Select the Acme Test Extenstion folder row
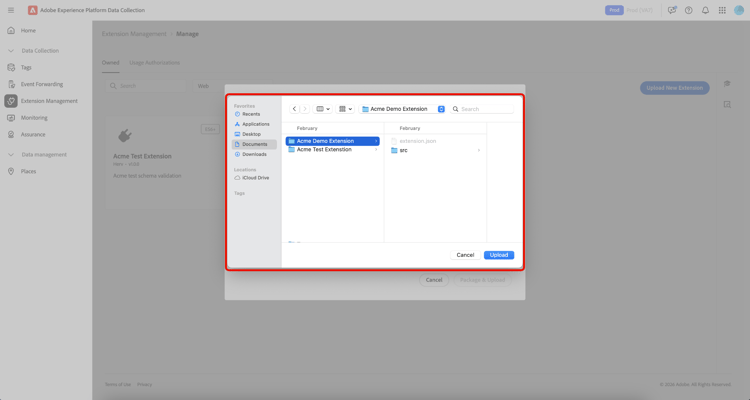750x400 pixels. pos(332,150)
